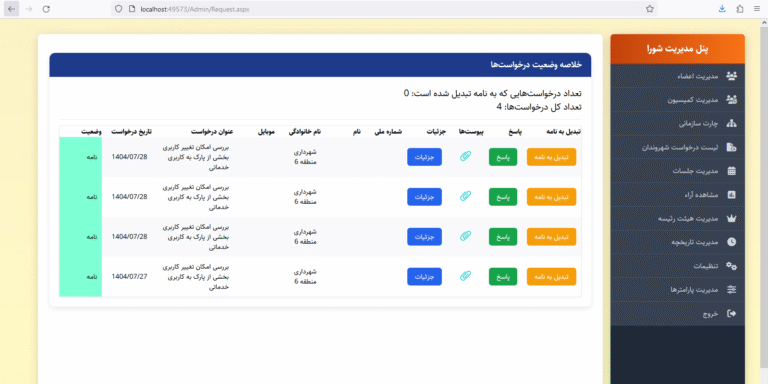The width and height of the screenshot is (768, 384).
Task: Click the address bar showing localhost:49573/Admin/Request.aspx
Action: 384,9
